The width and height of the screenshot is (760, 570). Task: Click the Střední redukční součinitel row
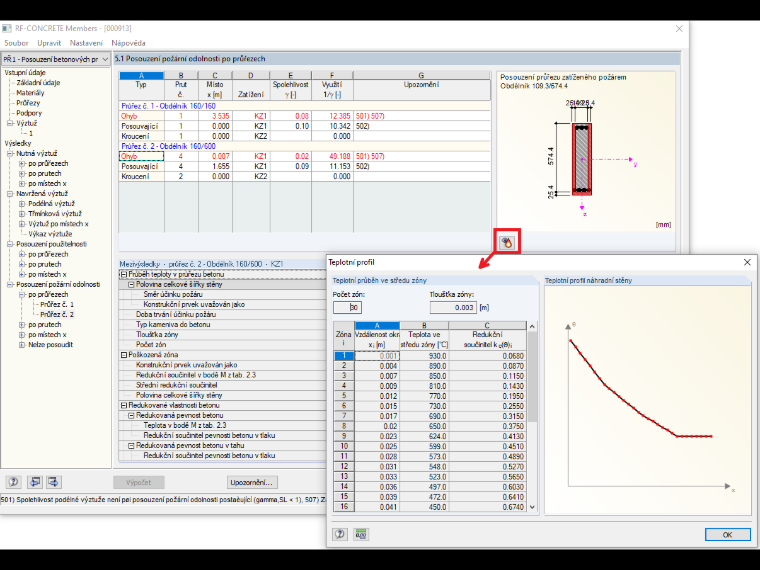coord(223,385)
